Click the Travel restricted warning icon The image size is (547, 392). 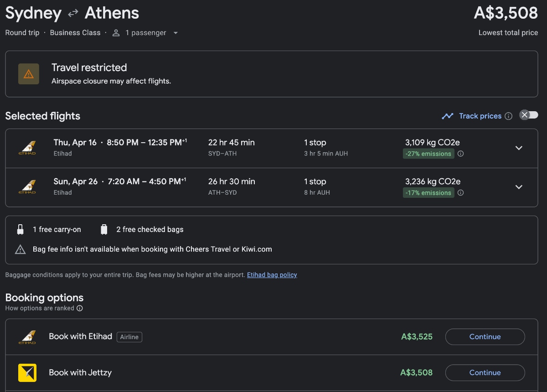29,74
